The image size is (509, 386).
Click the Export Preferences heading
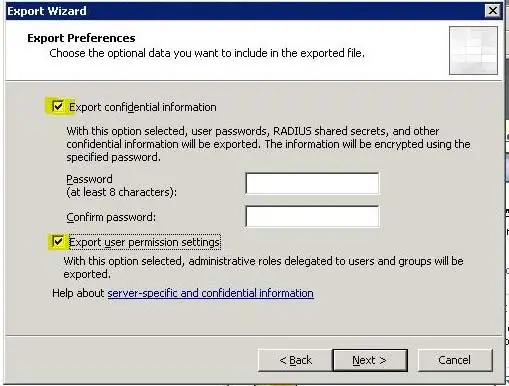tap(81, 38)
